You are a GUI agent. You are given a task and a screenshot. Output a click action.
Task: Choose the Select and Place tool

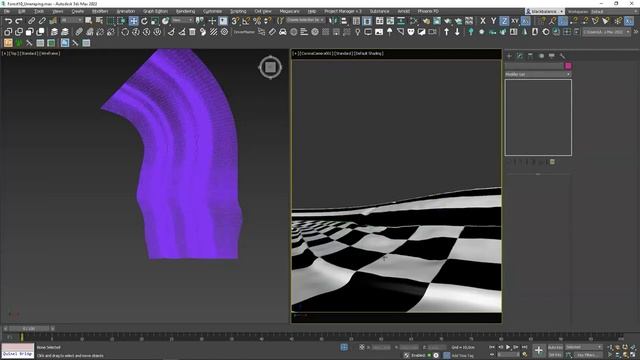tap(165, 21)
